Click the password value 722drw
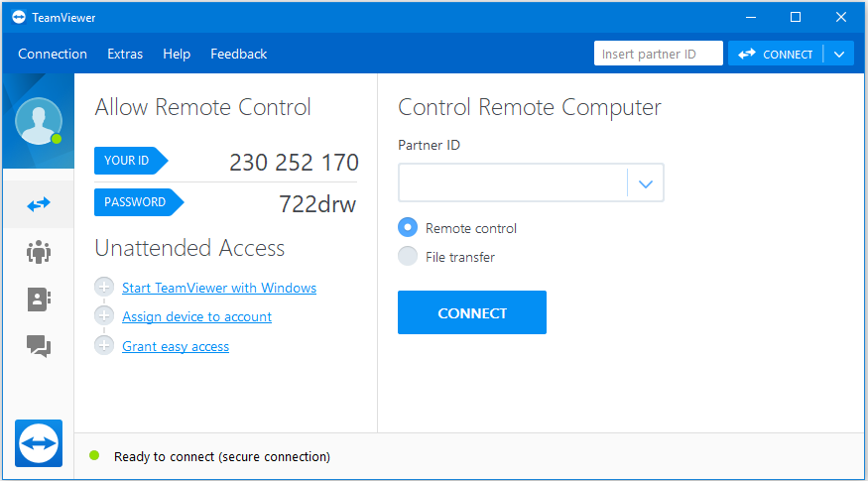The height and width of the screenshot is (481, 868). tap(317, 204)
